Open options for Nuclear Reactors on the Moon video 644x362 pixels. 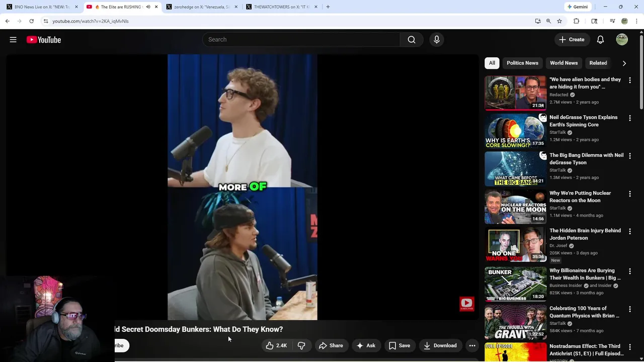pos(629,194)
